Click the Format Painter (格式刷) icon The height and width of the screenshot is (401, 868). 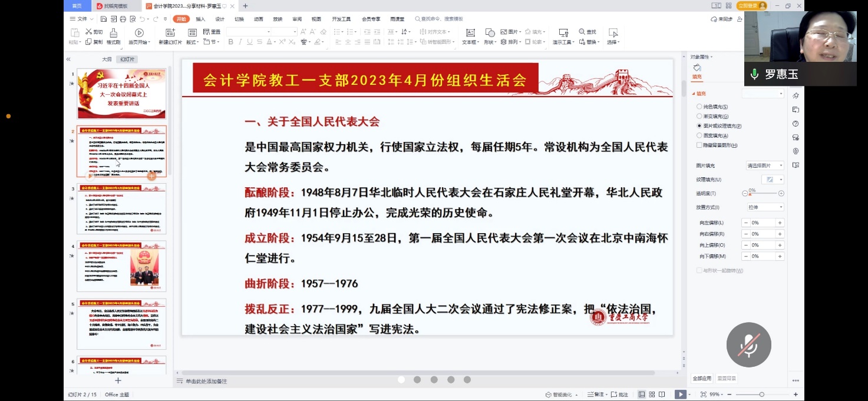pos(113,33)
